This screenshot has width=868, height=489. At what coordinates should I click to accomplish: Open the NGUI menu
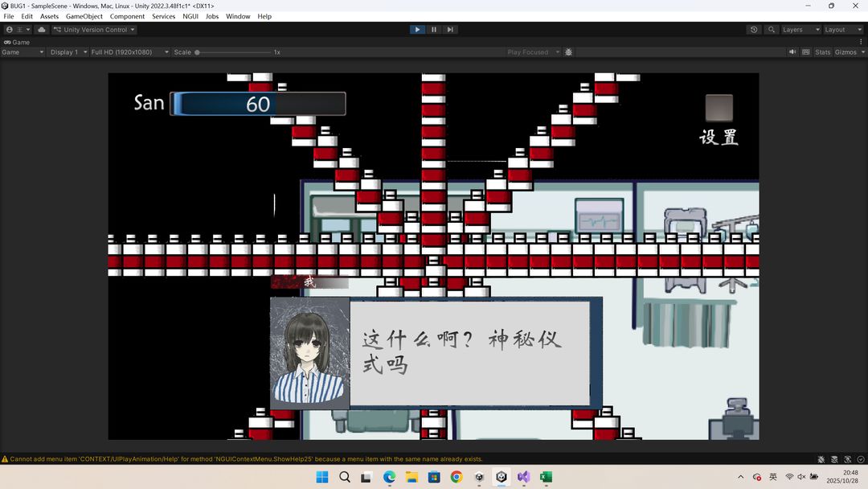tap(190, 16)
